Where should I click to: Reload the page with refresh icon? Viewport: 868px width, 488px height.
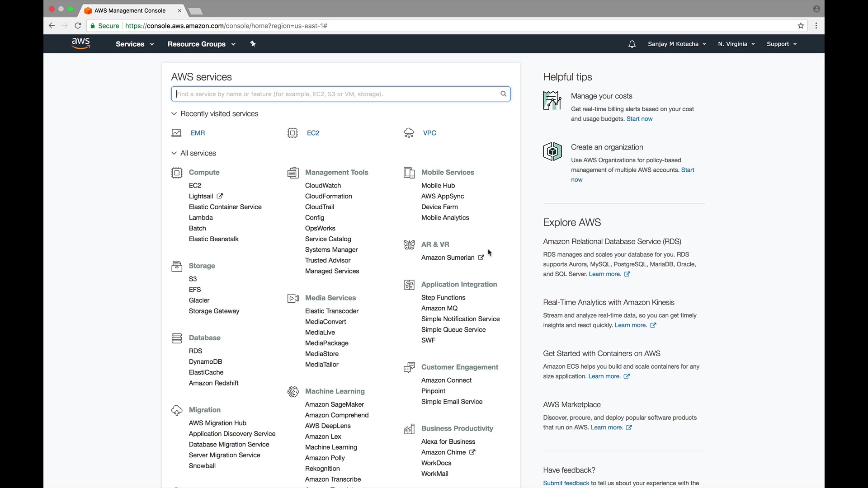tap(78, 26)
